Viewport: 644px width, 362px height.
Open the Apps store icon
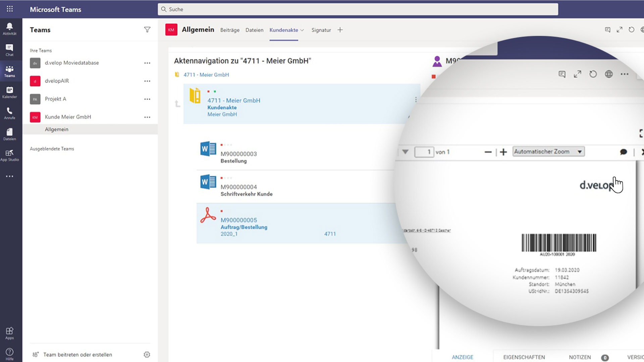tap(9, 333)
